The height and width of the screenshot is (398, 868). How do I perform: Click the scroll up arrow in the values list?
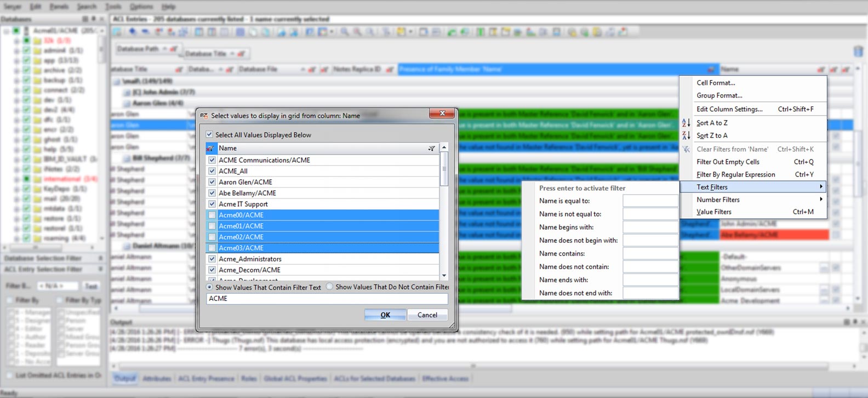[x=444, y=148]
